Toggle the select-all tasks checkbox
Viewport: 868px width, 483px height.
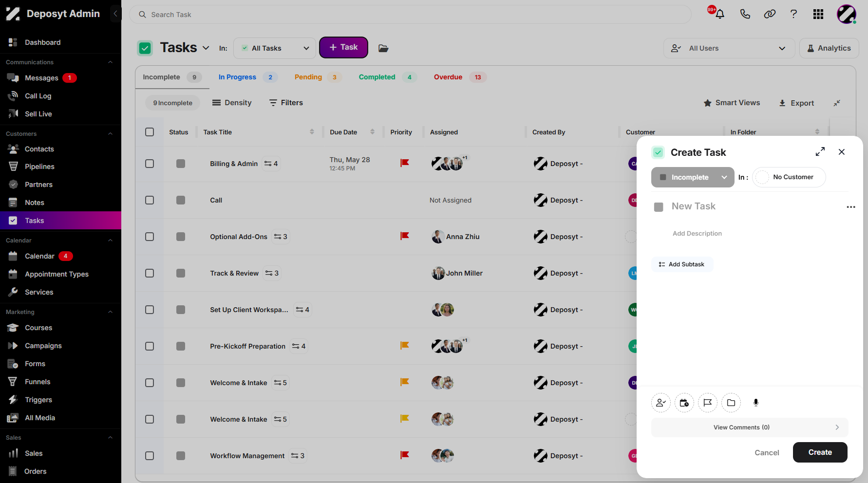(x=150, y=132)
